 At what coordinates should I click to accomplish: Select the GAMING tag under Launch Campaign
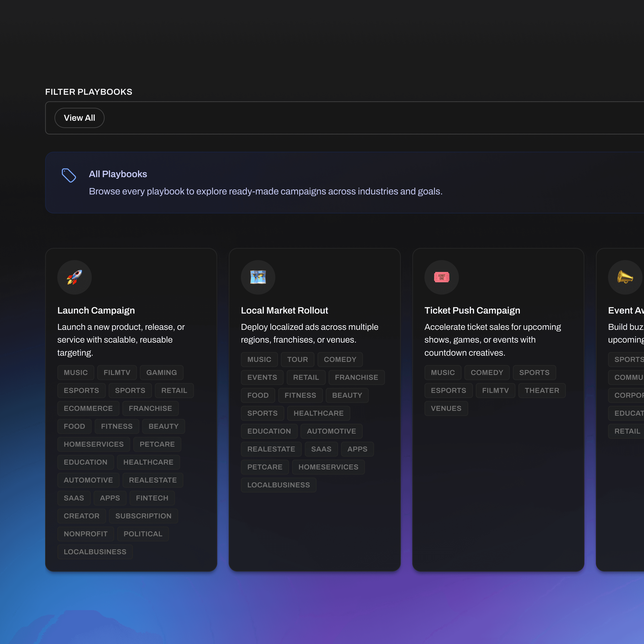click(x=161, y=372)
